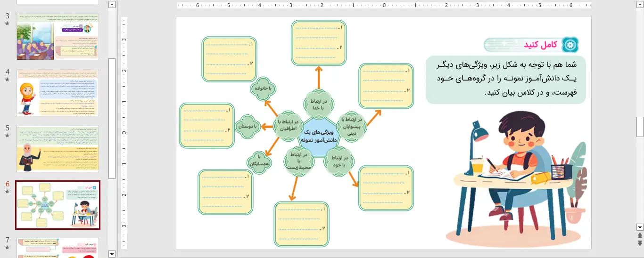This screenshot has height=258, width=644.
Task: Select the slide 5 thumbnail with teacher figure
Action: [58, 149]
